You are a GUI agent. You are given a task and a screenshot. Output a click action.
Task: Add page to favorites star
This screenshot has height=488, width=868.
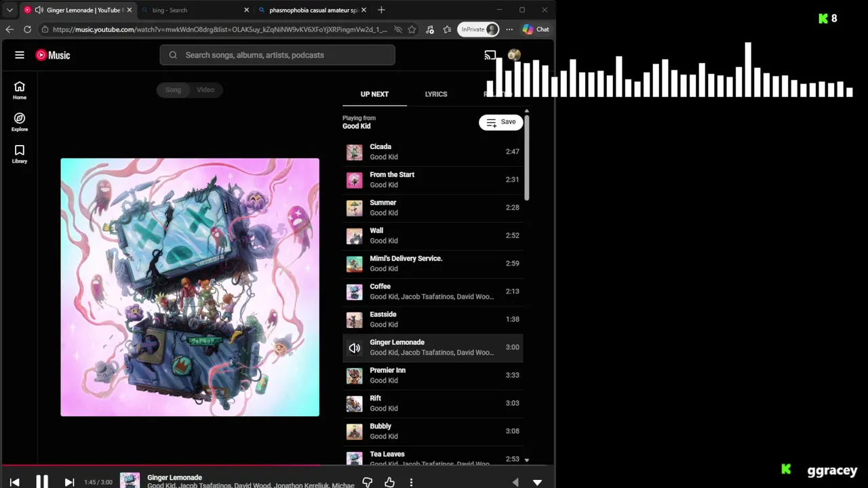[x=412, y=29]
